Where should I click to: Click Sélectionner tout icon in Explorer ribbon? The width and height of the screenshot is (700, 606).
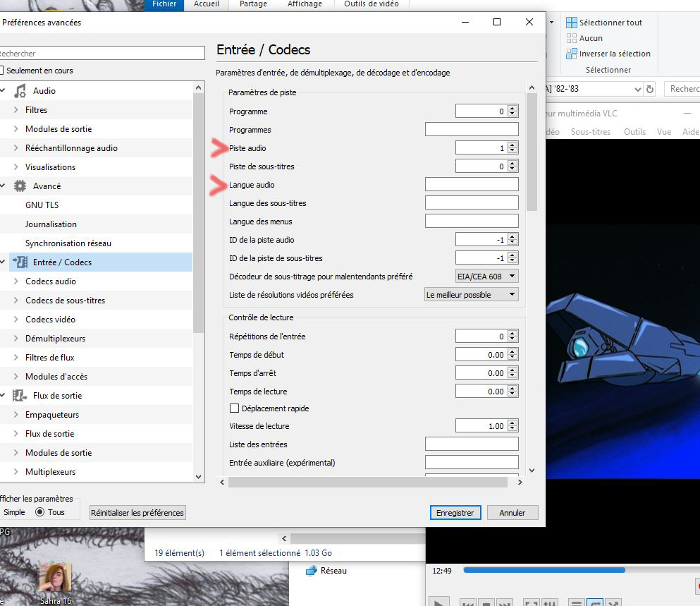click(x=572, y=23)
